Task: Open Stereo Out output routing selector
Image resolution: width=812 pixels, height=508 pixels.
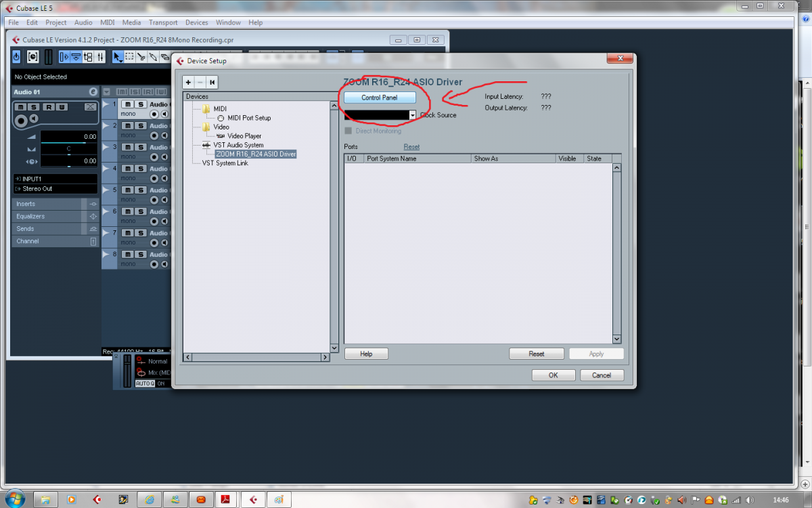Action: point(55,188)
